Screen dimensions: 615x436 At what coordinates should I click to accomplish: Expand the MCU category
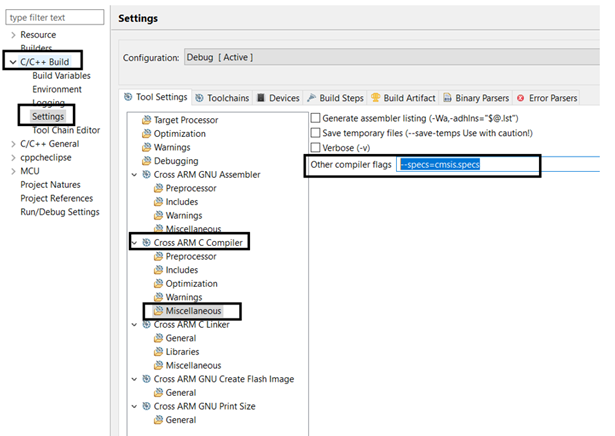(x=13, y=171)
